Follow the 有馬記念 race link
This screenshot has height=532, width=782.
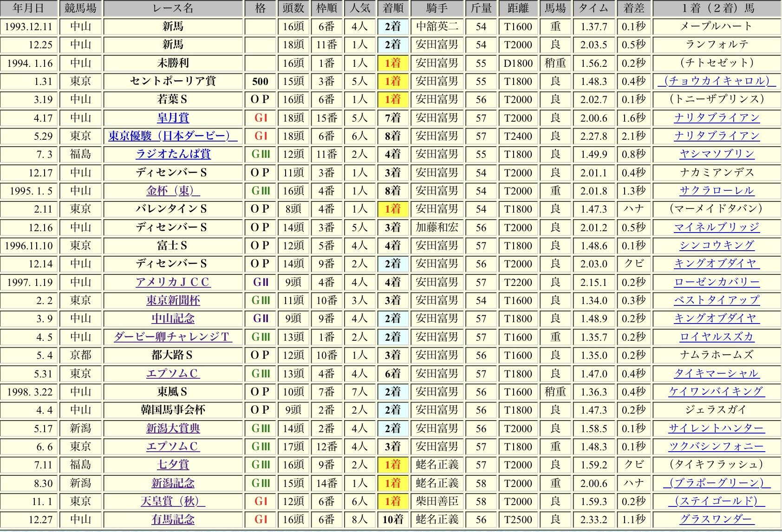[173, 519]
